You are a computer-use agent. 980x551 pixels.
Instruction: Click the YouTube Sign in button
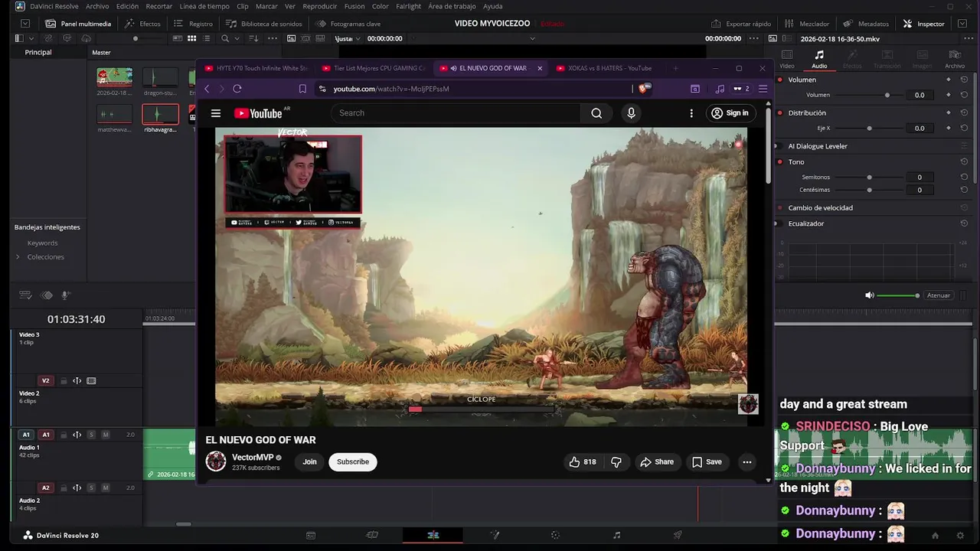click(x=730, y=113)
